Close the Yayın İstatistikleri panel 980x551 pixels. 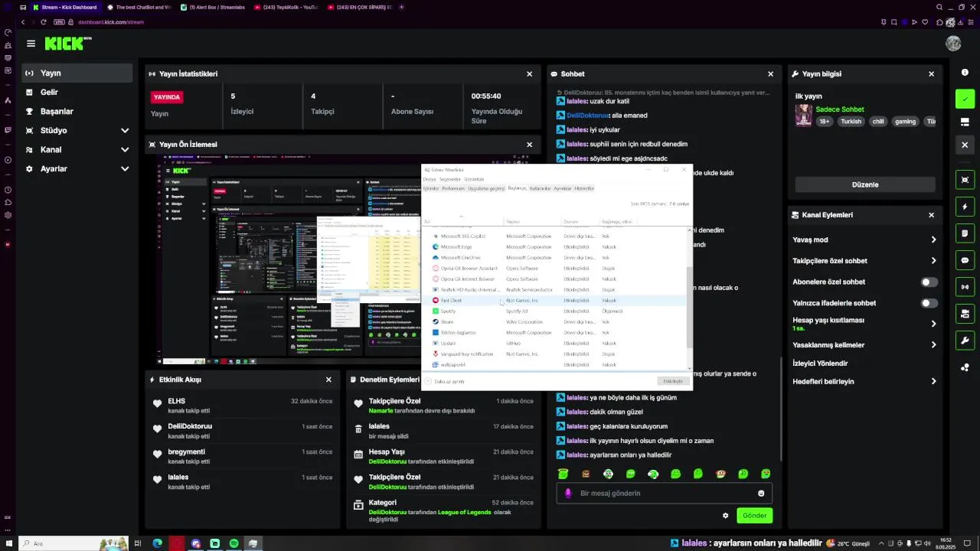[529, 74]
